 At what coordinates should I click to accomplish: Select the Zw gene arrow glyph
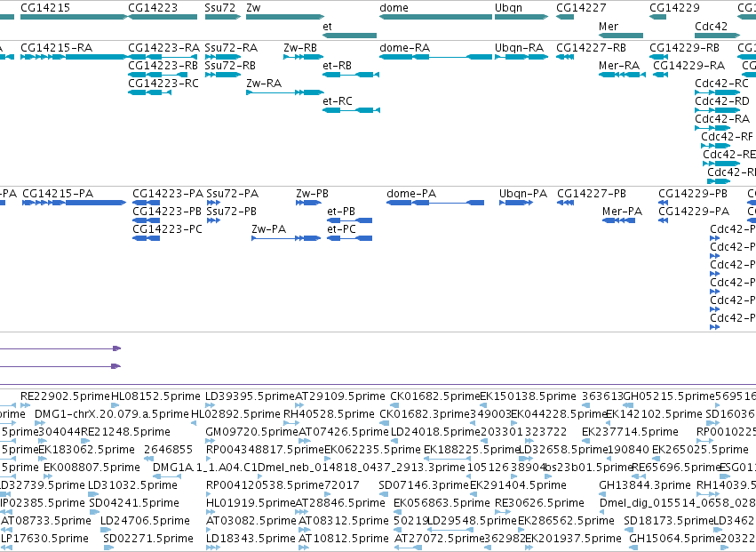[x=285, y=17]
